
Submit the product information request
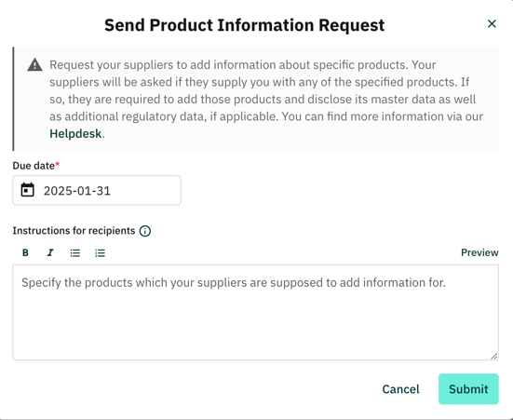468,389
